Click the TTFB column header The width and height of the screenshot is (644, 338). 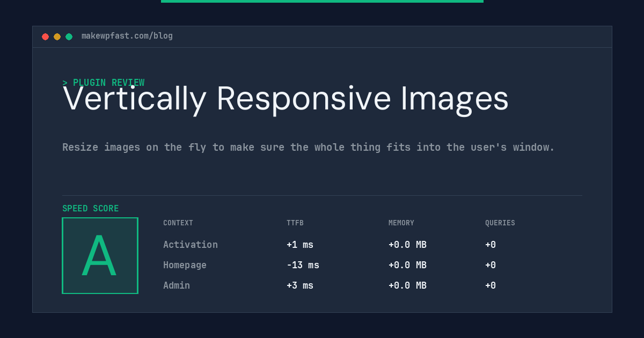(295, 223)
